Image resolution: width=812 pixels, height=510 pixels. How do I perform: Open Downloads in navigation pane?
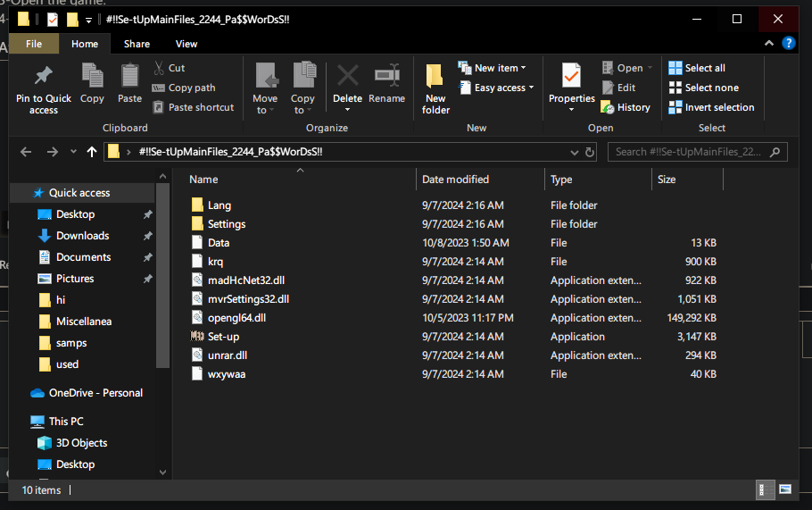tap(82, 236)
